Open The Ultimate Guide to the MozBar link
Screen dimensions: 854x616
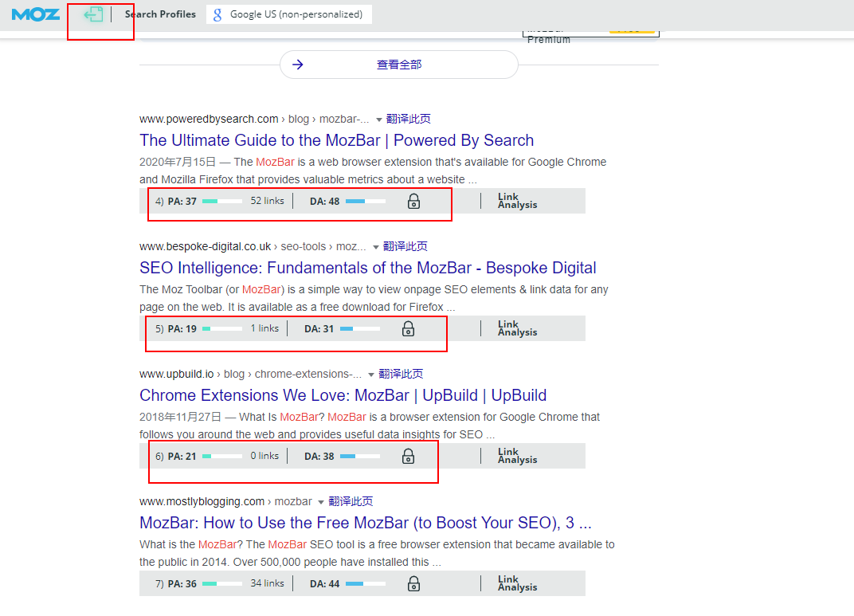pos(337,140)
